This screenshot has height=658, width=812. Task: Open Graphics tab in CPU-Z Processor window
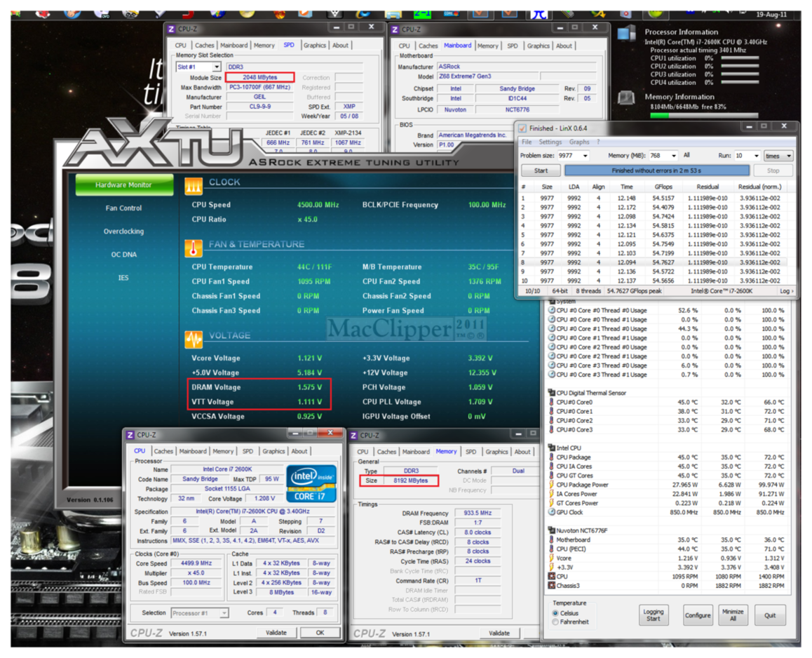tap(273, 451)
